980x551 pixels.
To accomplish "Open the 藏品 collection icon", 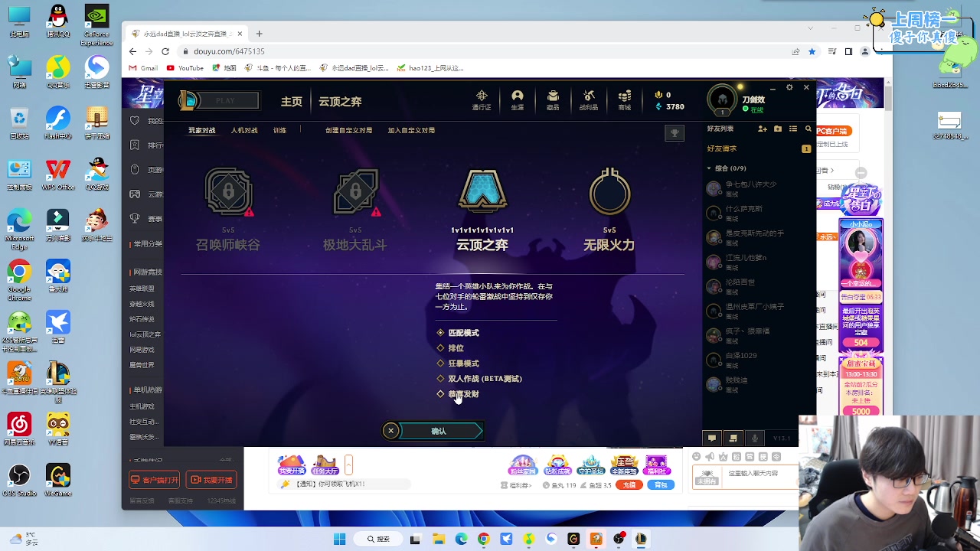I will [x=553, y=99].
